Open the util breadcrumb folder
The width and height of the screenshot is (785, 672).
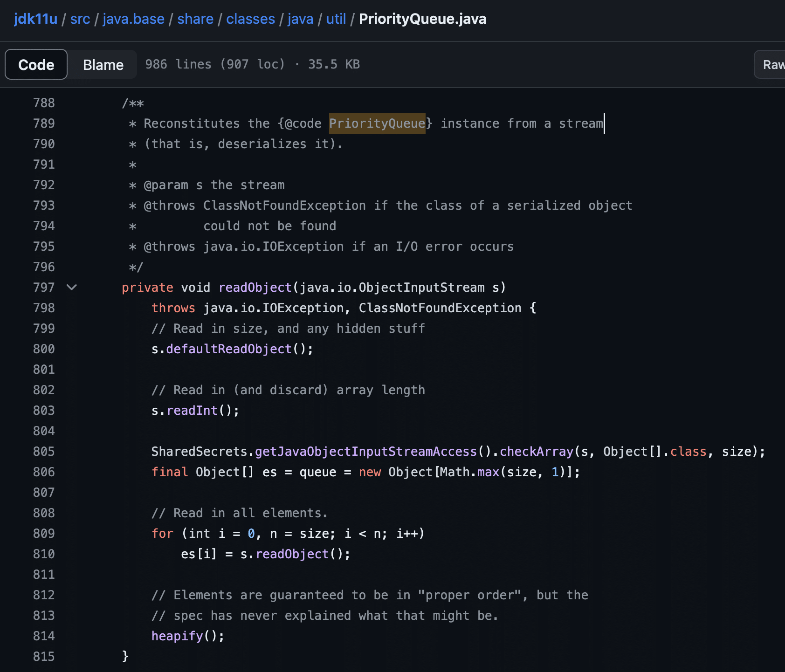(336, 19)
